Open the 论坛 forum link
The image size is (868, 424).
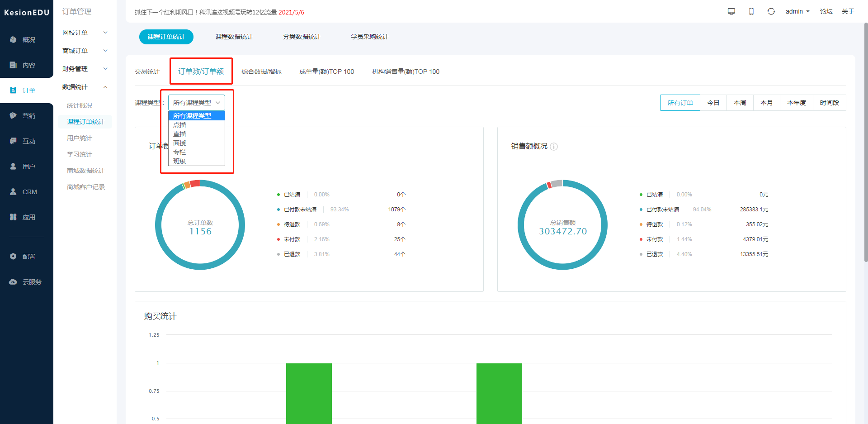(x=826, y=11)
